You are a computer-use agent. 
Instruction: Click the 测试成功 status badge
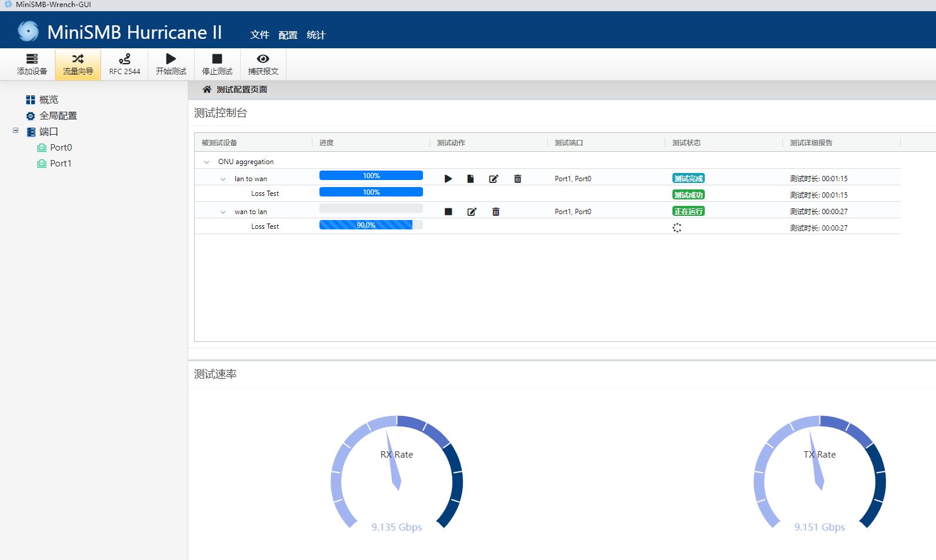tap(688, 195)
